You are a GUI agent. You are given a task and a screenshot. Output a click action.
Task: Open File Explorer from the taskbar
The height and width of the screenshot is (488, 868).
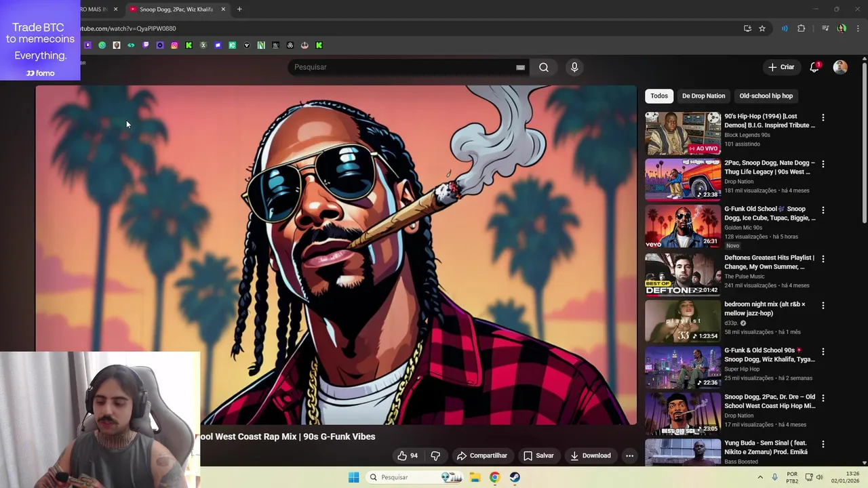click(x=475, y=477)
